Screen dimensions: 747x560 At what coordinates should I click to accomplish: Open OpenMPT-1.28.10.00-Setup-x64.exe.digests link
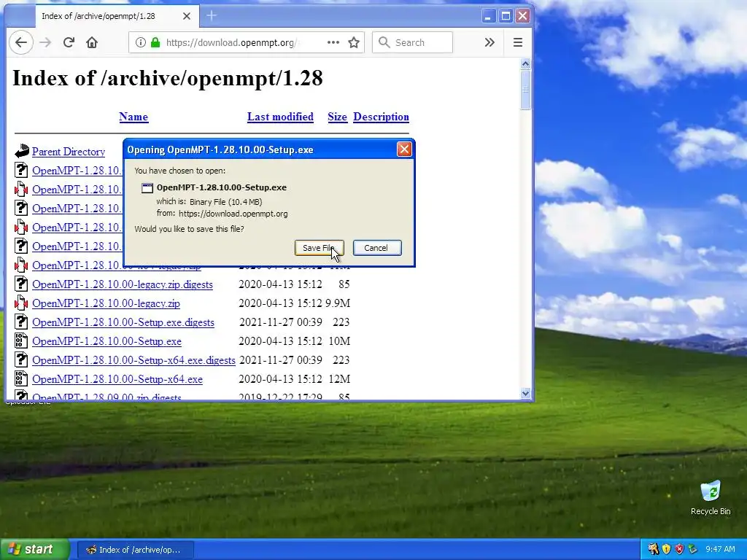134,360
